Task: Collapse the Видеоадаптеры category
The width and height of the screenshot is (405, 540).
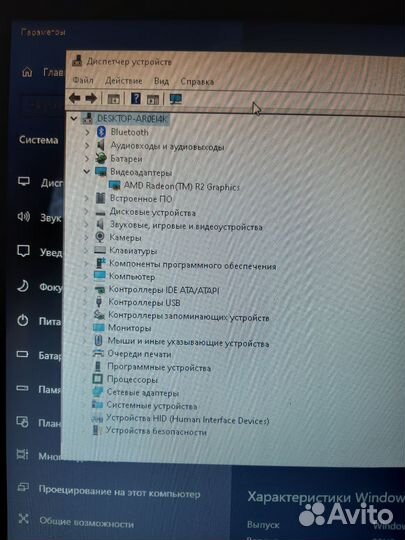Action: [86, 171]
